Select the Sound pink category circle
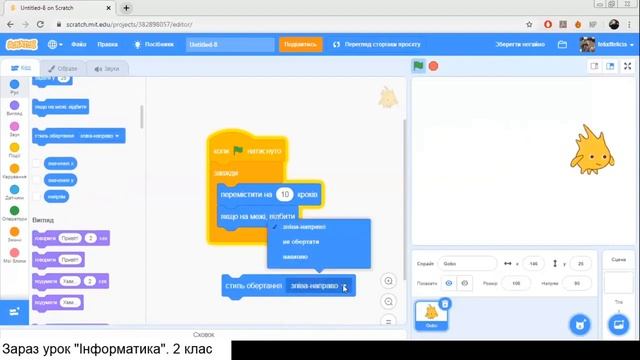This screenshot has height=360, width=640. tap(14, 127)
